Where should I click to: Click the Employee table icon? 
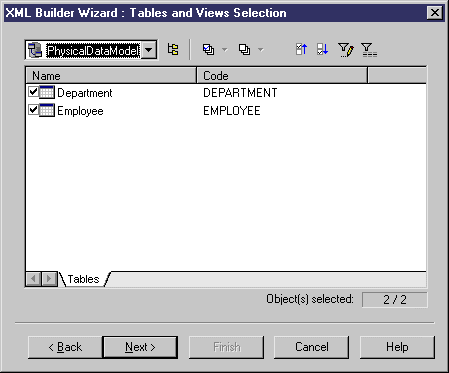pos(47,110)
